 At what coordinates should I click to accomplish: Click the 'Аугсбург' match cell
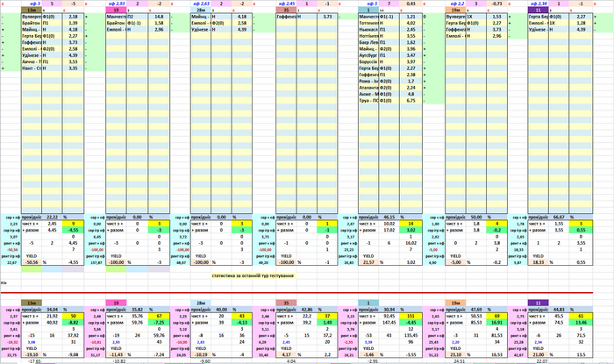pos(369,55)
